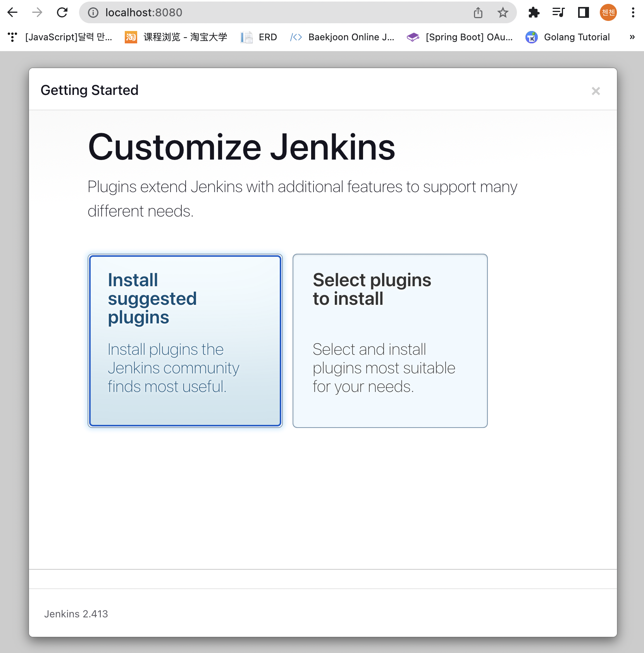Click the Golang Tutorial bookmark icon
The width and height of the screenshot is (644, 653).
(532, 37)
